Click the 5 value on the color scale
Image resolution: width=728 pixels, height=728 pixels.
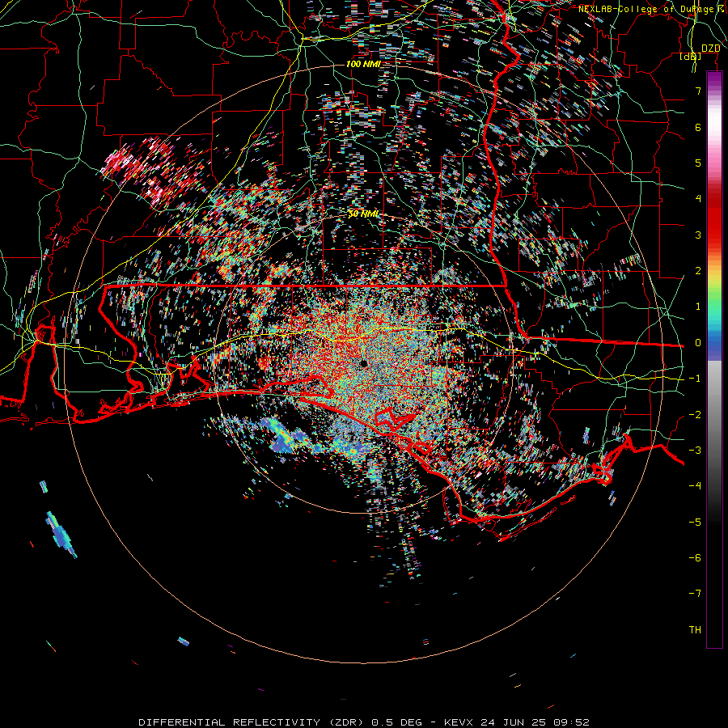tap(698, 163)
